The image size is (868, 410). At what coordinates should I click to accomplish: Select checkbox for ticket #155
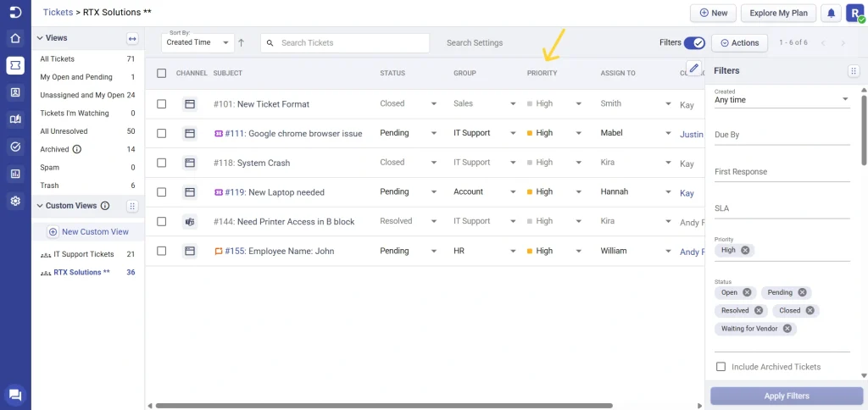coord(162,251)
